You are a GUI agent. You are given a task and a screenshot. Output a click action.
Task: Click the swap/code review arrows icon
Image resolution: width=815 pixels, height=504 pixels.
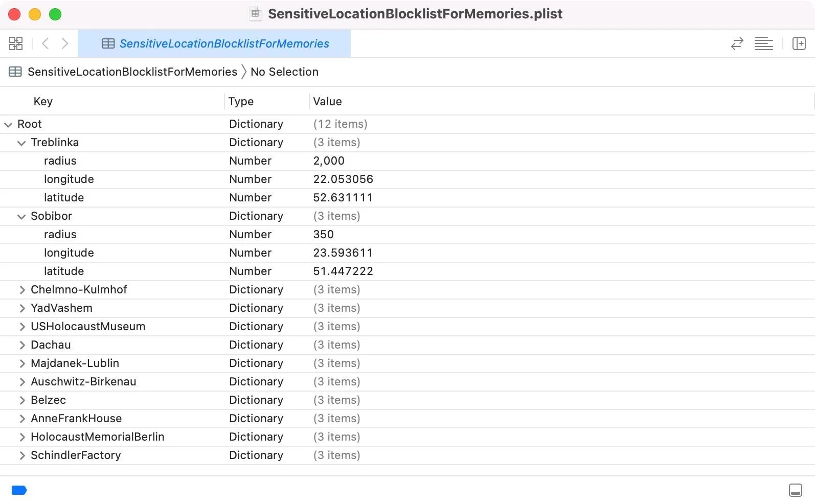click(737, 43)
